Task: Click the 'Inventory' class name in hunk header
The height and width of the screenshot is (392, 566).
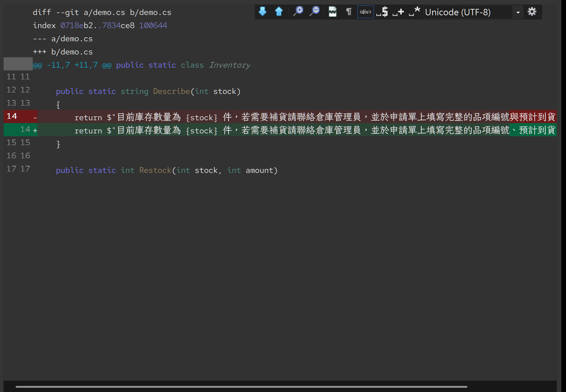Action: (230, 65)
